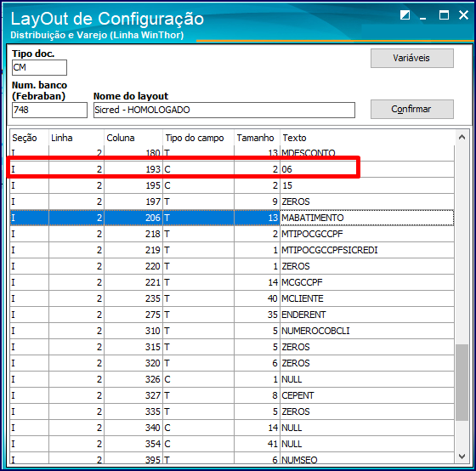This screenshot has width=476, height=471.
Task: Maximize the LayOut de Configuração window
Action: pos(444,15)
